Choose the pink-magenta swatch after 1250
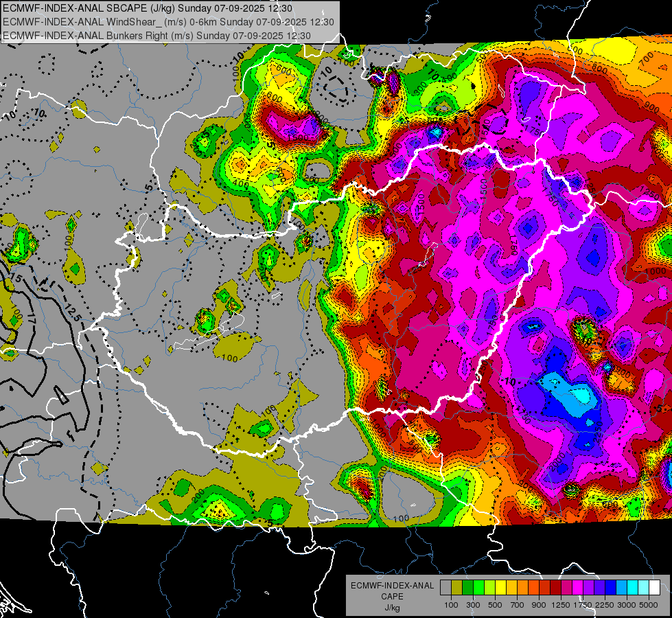672x618 pixels. 566,588
